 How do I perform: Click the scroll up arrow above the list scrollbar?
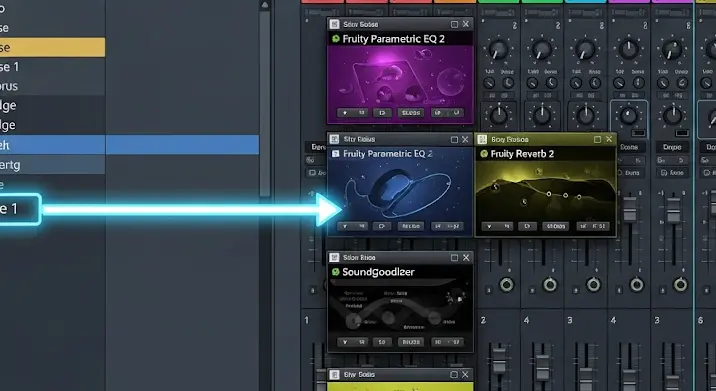(x=265, y=5)
